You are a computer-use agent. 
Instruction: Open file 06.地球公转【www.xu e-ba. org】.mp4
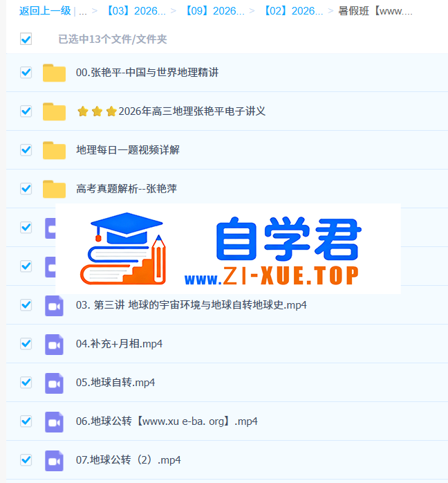[x=167, y=421]
